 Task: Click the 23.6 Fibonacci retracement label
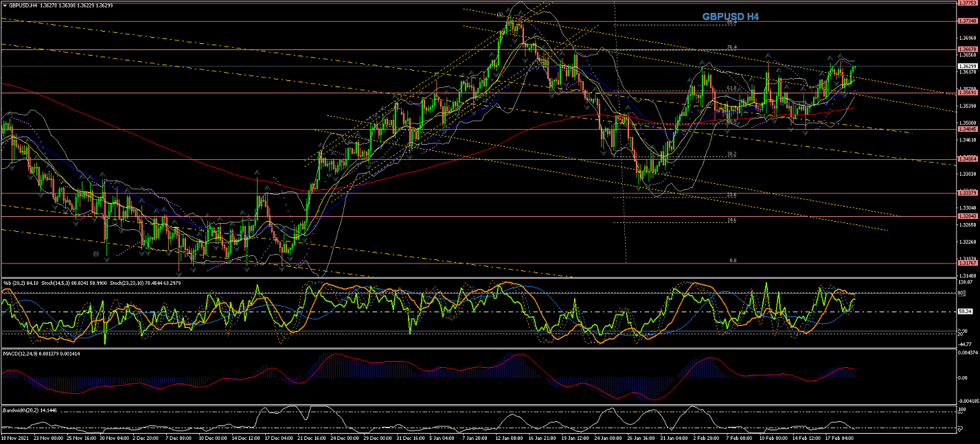(731, 195)
